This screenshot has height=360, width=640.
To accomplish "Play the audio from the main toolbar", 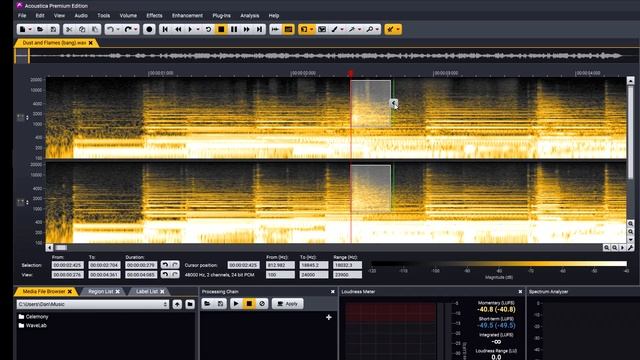I will tap(190, 29).
